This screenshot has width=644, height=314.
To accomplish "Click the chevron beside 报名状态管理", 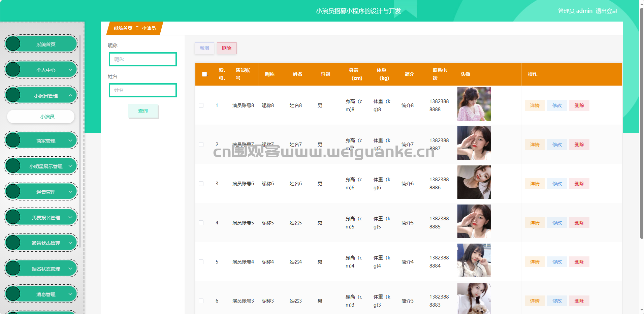I will coord(70,268).
